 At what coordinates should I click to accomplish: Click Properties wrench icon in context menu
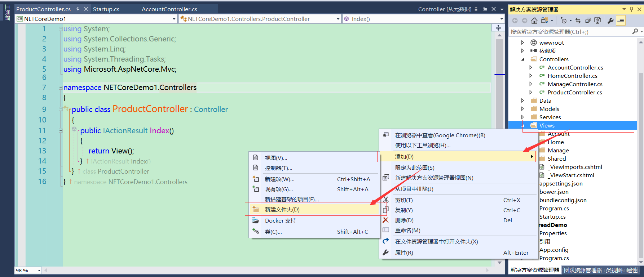click(386, 253)
